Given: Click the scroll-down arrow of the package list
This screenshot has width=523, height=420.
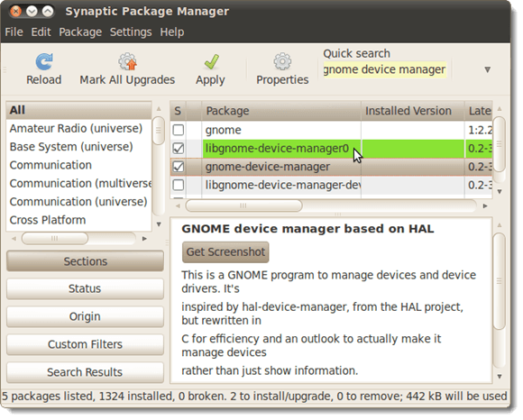Looking at the screenshot, I should tap(500, 192).
